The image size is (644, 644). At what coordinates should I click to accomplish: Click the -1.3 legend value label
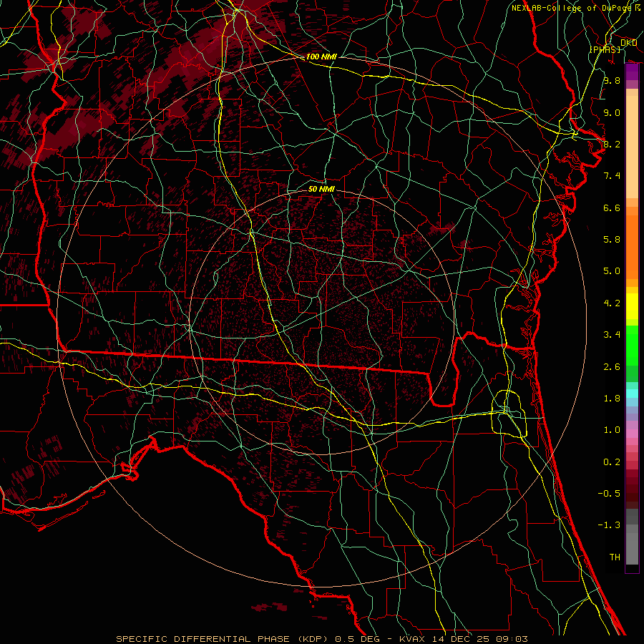click(611, 525)
